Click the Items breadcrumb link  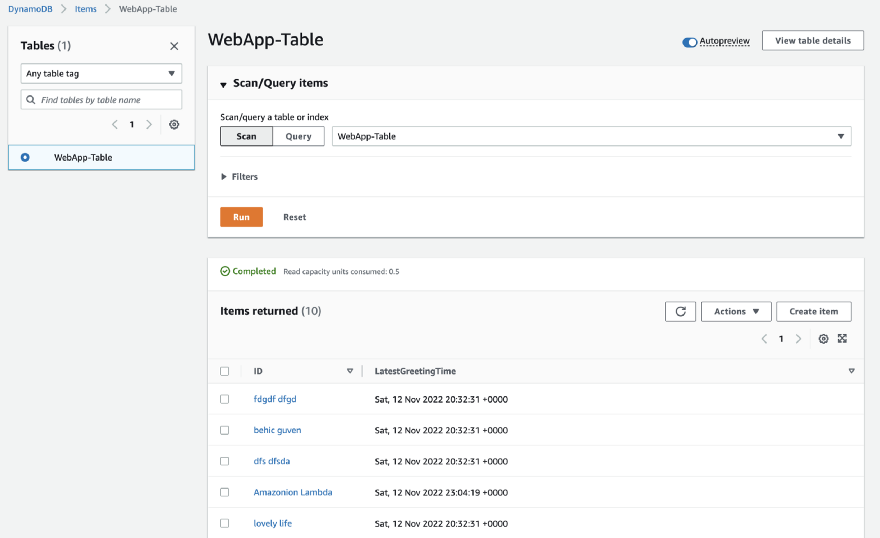tap(86, 9)
